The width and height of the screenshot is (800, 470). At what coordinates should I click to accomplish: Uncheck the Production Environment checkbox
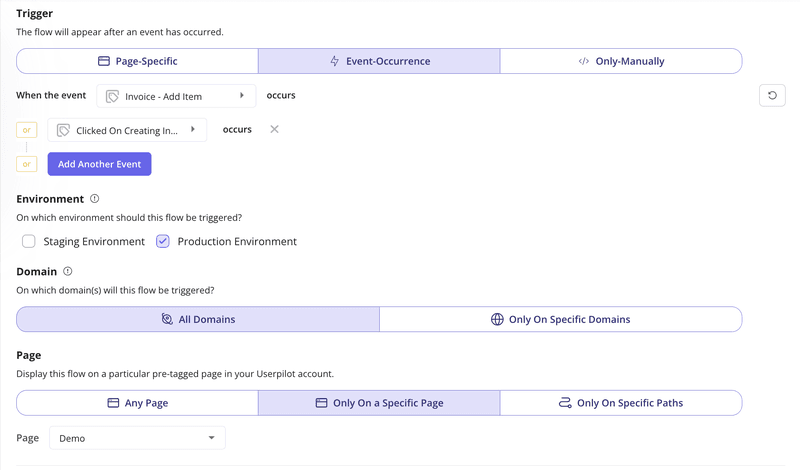[x=163, y=241]
